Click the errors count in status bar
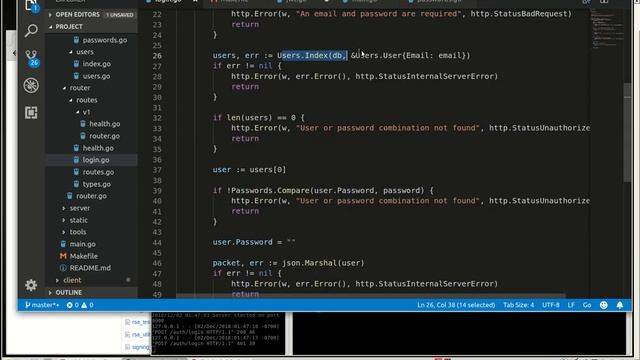Screen dimensions: 640x360 (x=73, y=305)
